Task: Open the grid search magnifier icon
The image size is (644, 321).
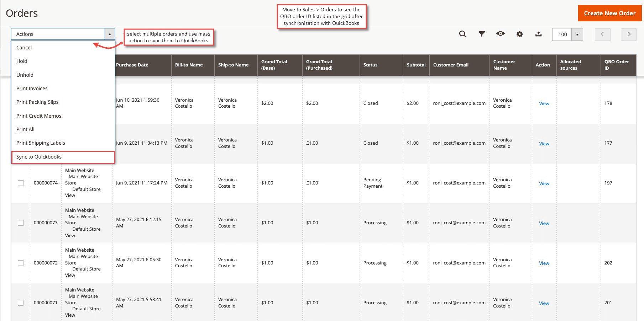Action: click(x=463, y=34)
